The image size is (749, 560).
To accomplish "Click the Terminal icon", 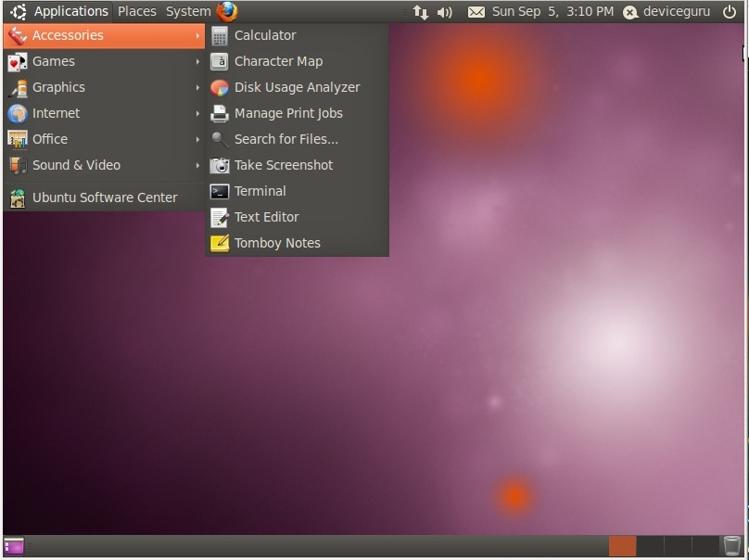I will tap(220, 192).
